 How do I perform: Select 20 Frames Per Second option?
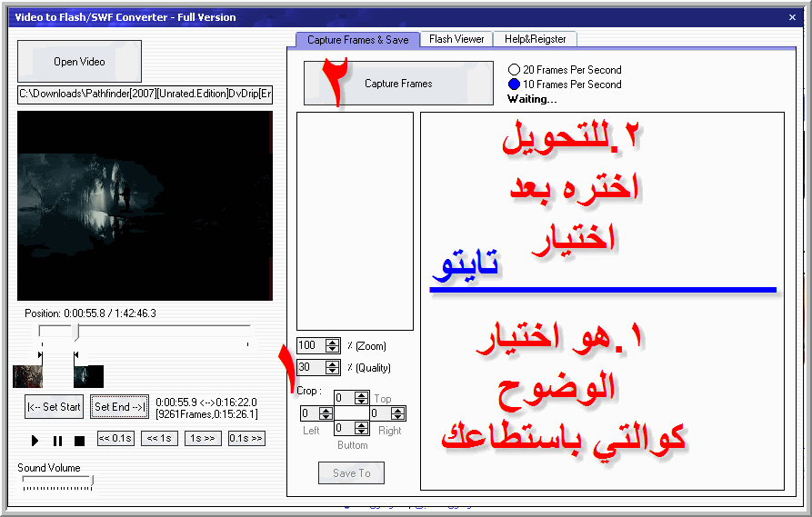(515, 70)
